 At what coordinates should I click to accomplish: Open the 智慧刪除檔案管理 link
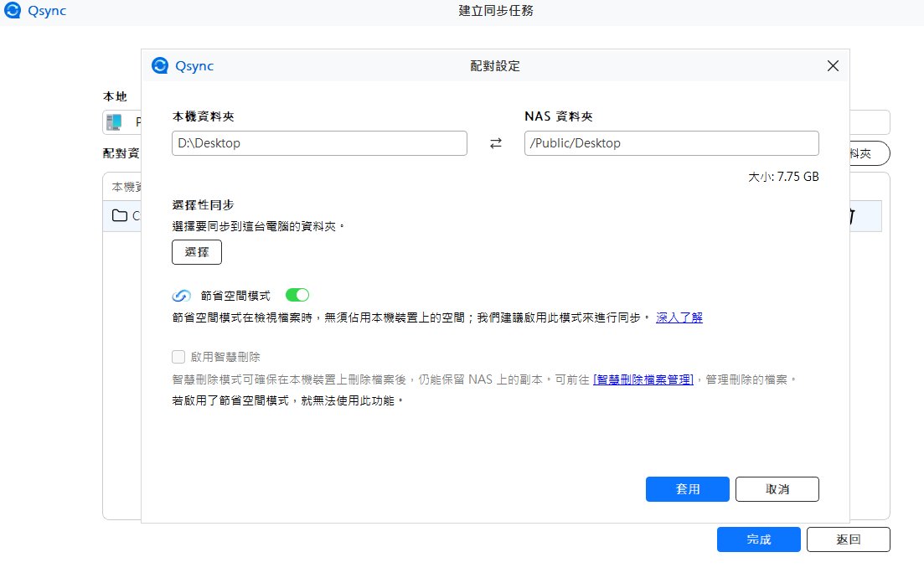643,379
